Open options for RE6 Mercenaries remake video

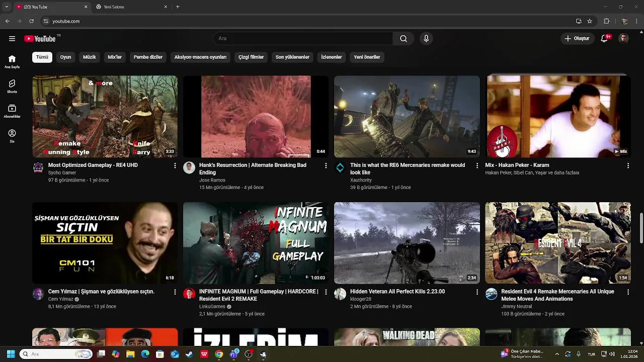(477, 165)
